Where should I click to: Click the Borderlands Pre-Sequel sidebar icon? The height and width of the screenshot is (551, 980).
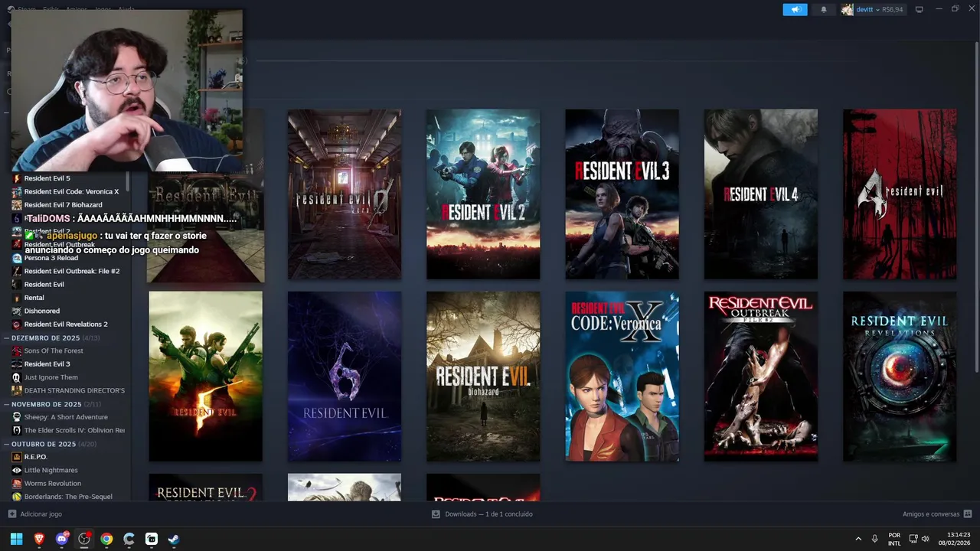tap(17, 497)
